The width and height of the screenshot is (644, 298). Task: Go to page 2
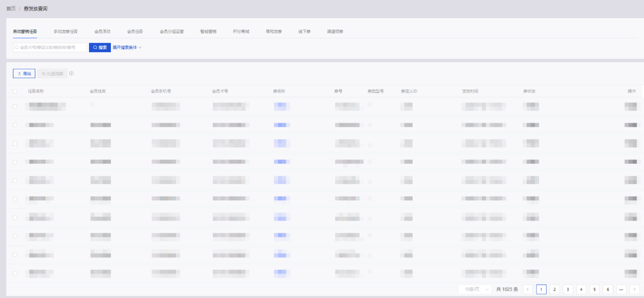(x=554, y=289)
